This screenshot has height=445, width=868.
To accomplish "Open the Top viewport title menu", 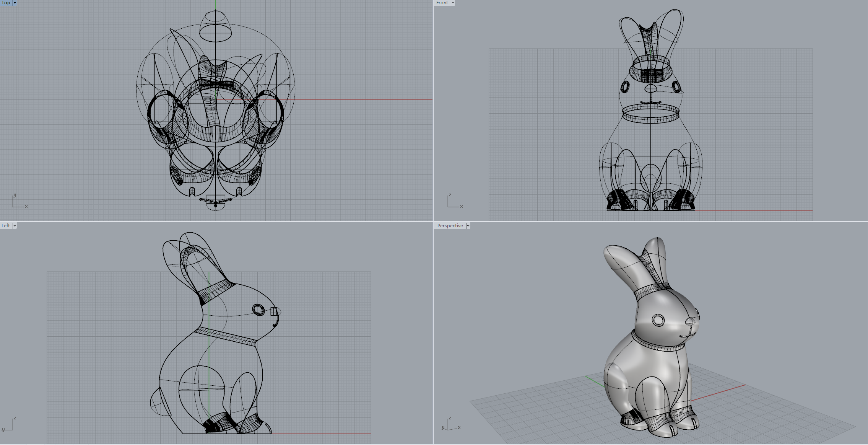I will 5,3.
